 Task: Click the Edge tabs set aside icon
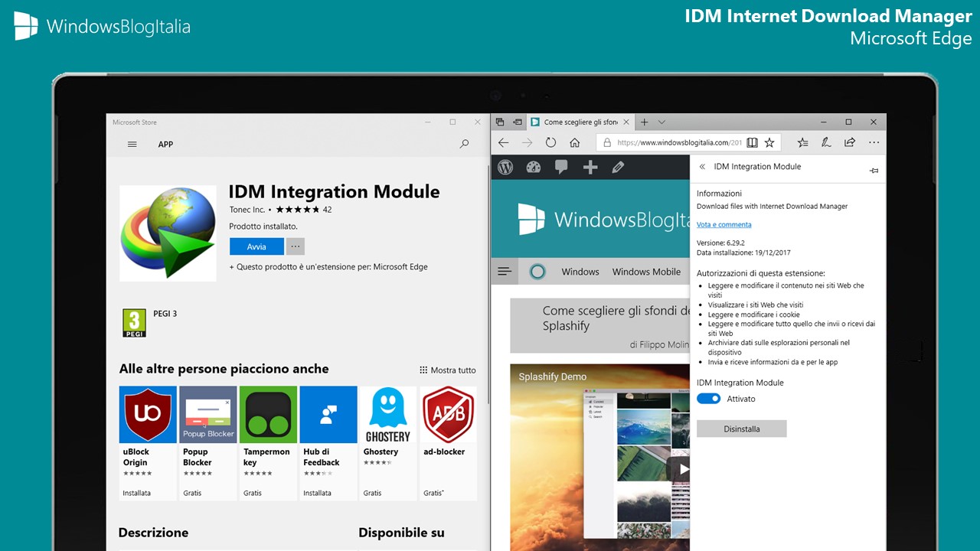500,122
